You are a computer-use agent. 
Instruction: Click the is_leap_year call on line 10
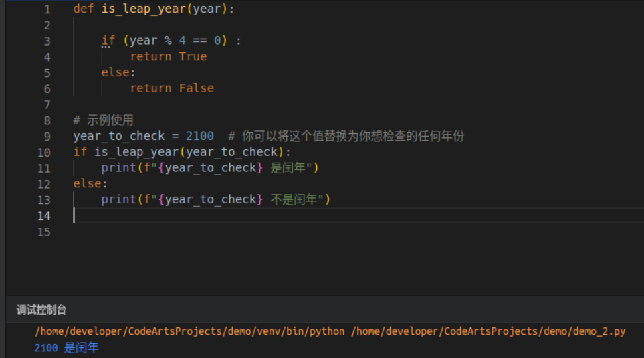coord(136,152)
